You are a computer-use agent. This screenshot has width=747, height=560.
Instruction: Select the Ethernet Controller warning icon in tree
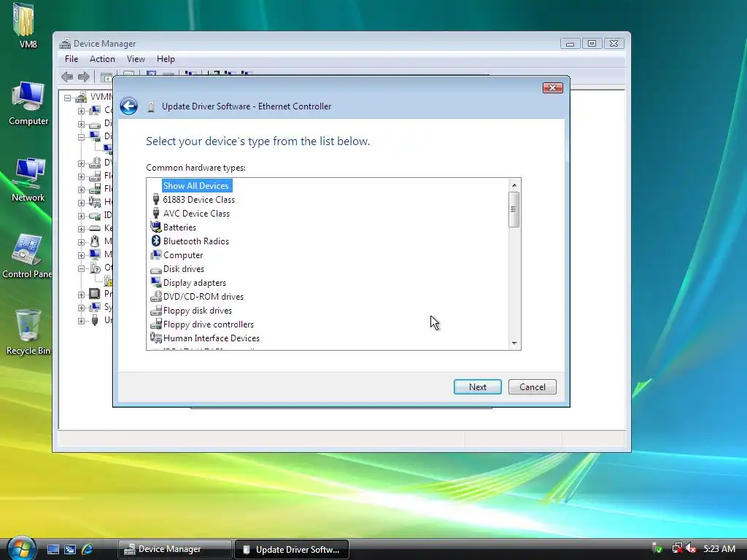[109, 281]
